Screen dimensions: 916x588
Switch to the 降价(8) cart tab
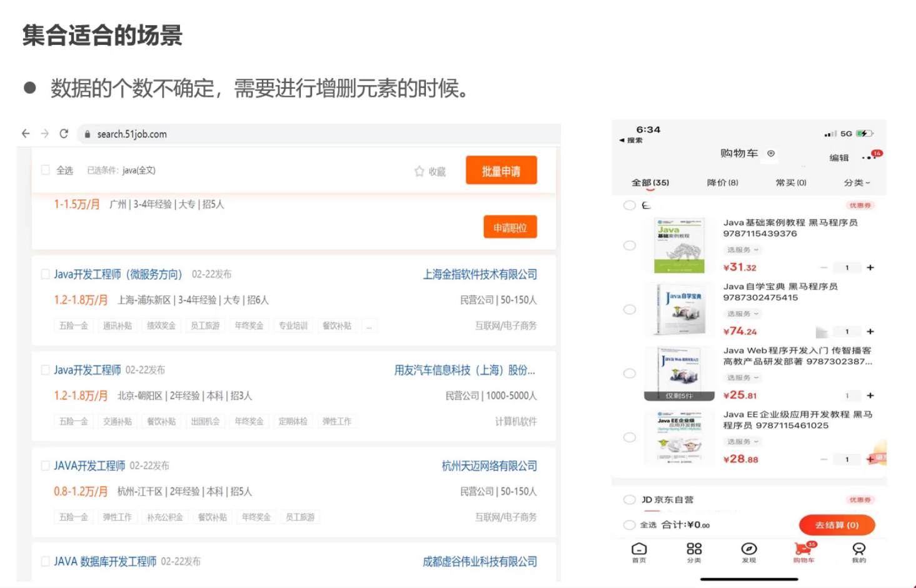coord(722,182)
